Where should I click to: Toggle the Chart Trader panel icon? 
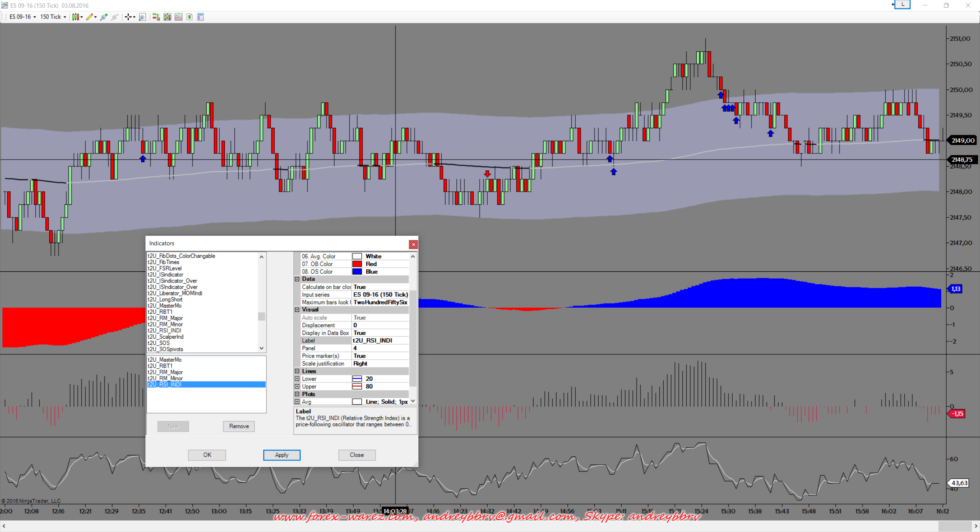[x=156, y=17]
